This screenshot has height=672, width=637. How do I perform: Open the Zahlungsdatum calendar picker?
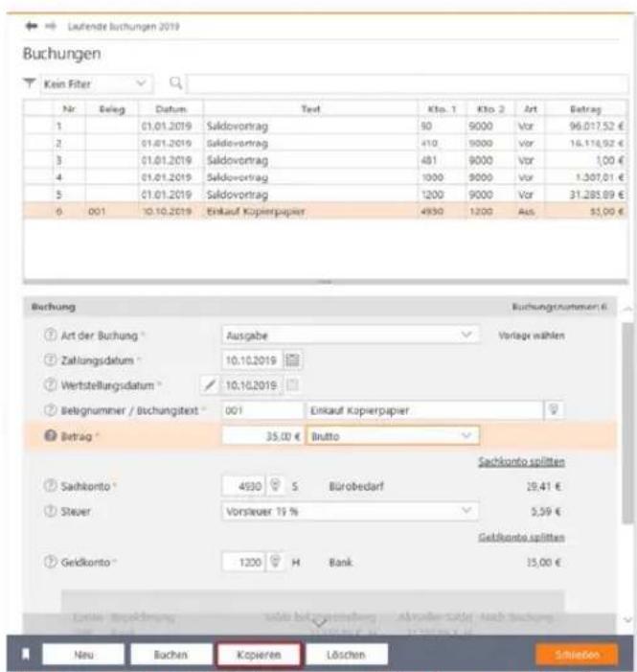[x=292, y=359]
